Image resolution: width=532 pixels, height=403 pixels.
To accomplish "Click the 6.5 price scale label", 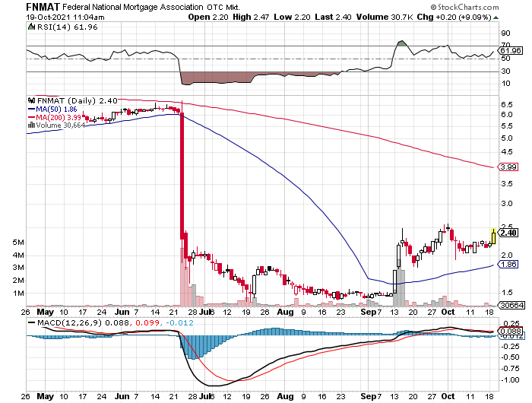I will [507, 105].
